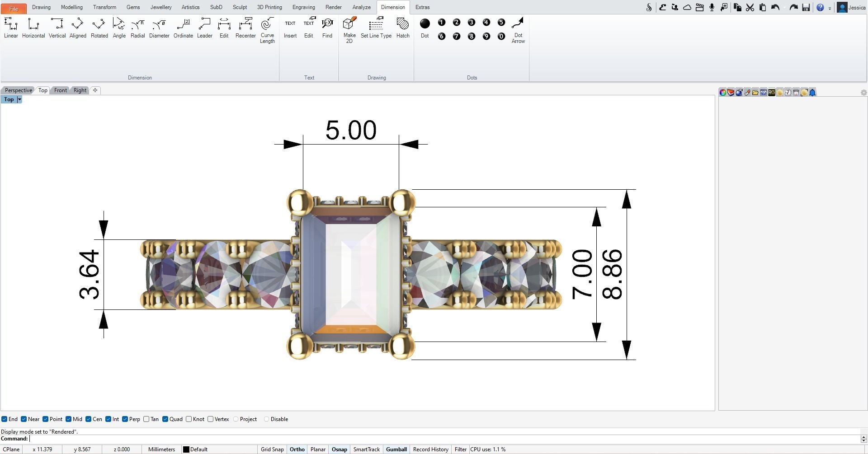Enable the Knot osnap checkbox
The image size is (868, 454).
coord(189,419)
